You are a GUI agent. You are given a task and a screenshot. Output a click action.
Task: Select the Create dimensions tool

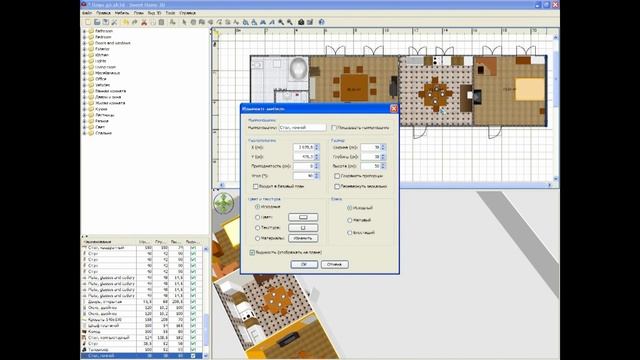[x=227, y=22]
